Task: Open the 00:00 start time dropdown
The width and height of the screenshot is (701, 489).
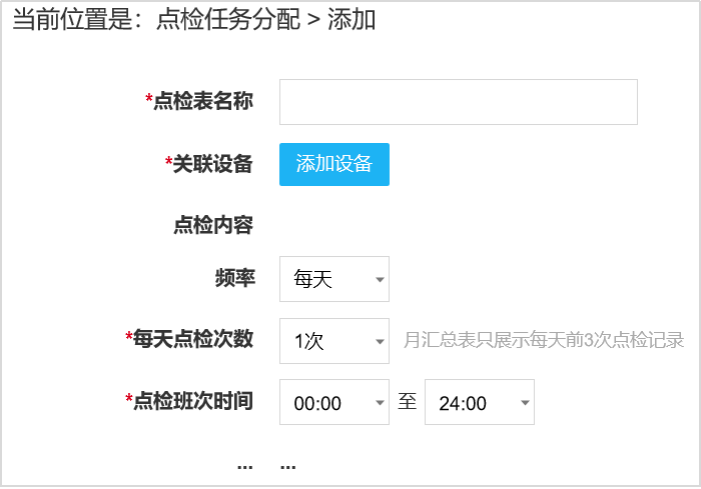Action: pyautogui.click(x=333, y=403)
